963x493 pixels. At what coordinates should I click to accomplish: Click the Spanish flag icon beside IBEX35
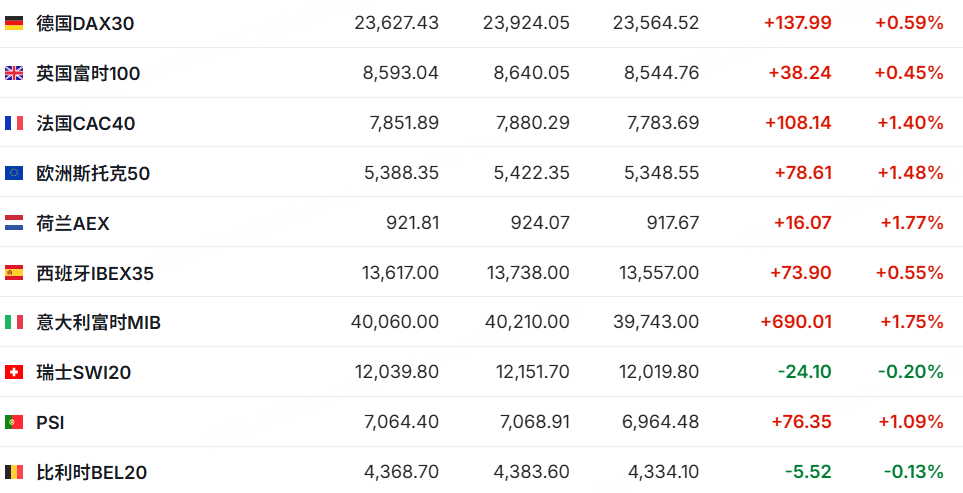(x=14, y=273)
